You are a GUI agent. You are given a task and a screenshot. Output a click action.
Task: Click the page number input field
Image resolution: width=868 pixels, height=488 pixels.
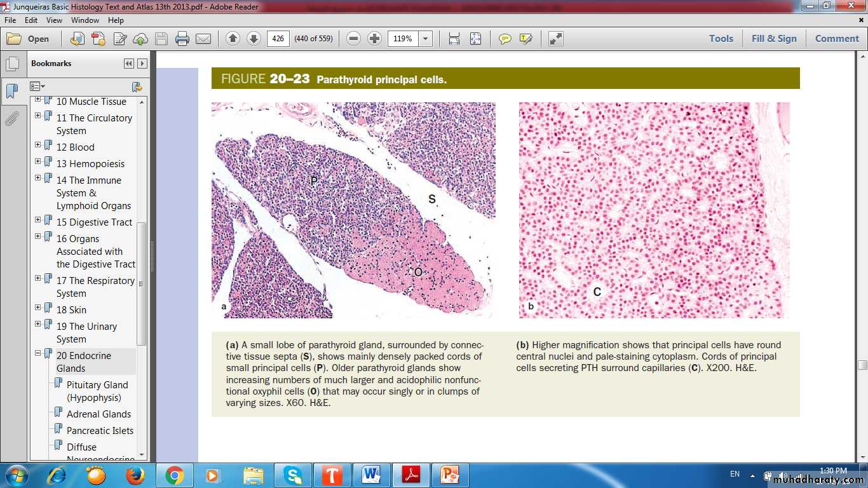(278, 39)
